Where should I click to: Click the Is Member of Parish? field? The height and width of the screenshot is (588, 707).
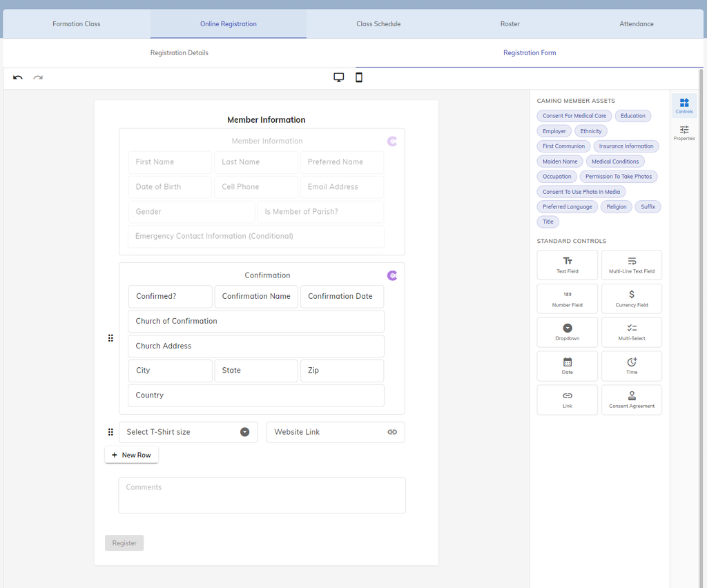(x=320, y=212)
